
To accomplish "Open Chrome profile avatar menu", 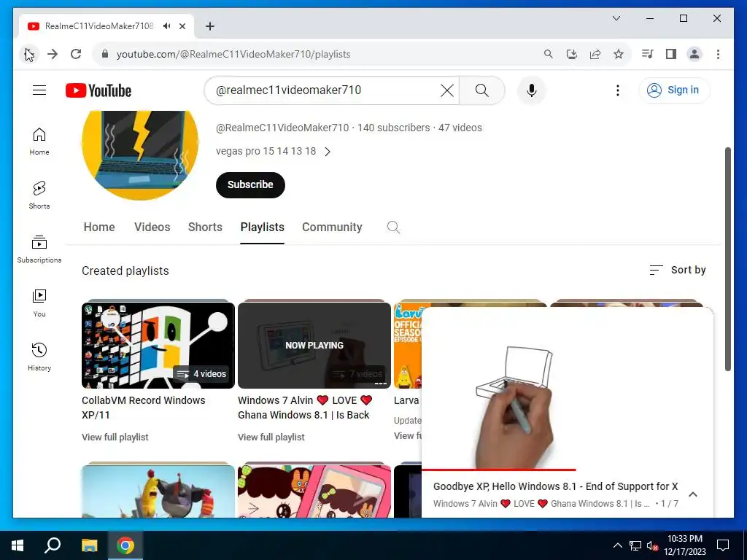I will point(694,54).
